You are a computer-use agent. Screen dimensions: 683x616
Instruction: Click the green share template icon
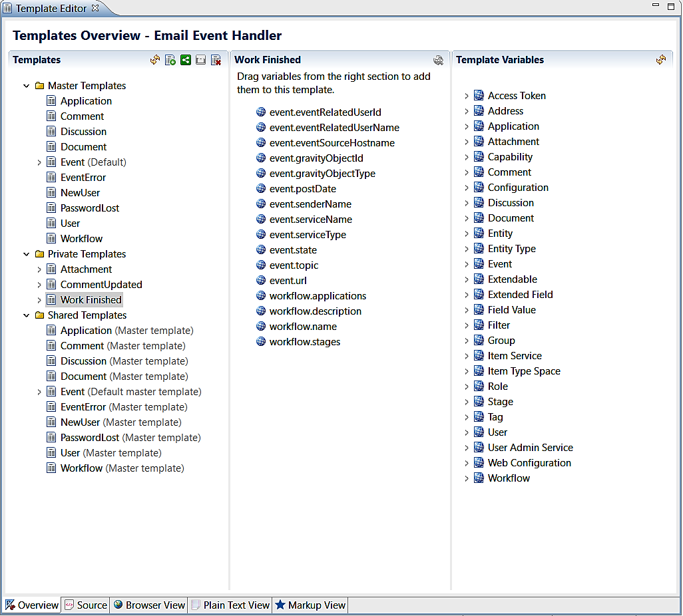click(186, 60)
